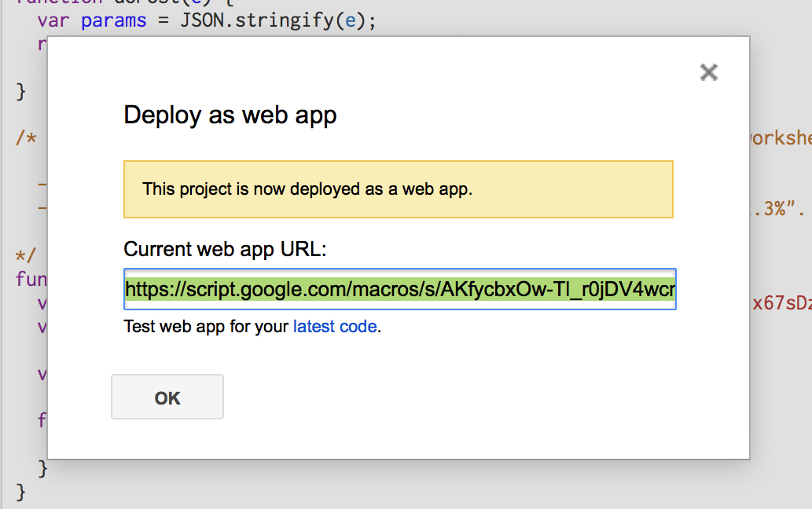Viewport: 812px width, 509px height.
Task: Click the 'Deploy as web app' heading
Action: pyautogui.click(x=230, y=115)
